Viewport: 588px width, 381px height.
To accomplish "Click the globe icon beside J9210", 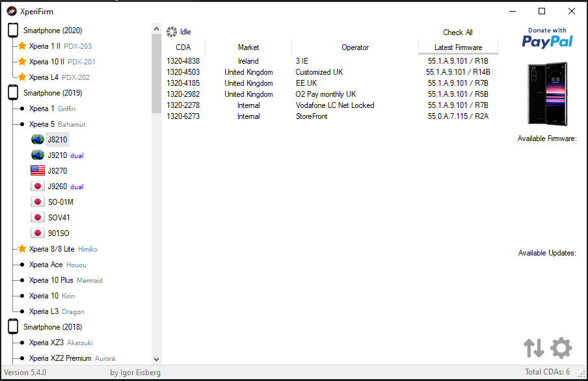I will click(38, 155).
